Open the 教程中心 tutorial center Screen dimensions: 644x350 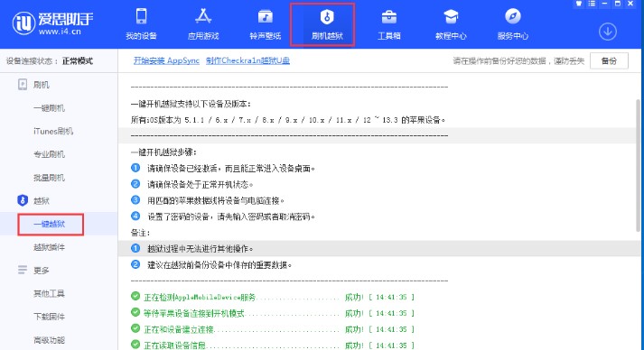(451, 23)
